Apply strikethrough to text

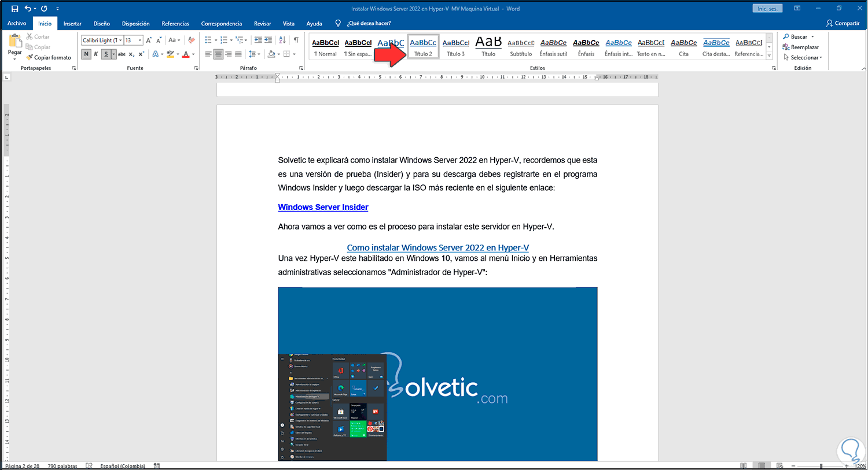(x=122, y=54)
